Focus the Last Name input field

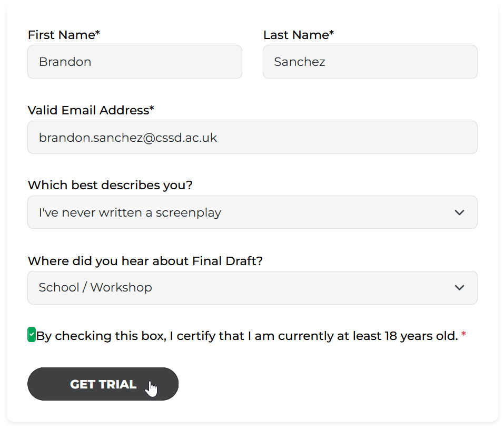(x=370, y=62)
